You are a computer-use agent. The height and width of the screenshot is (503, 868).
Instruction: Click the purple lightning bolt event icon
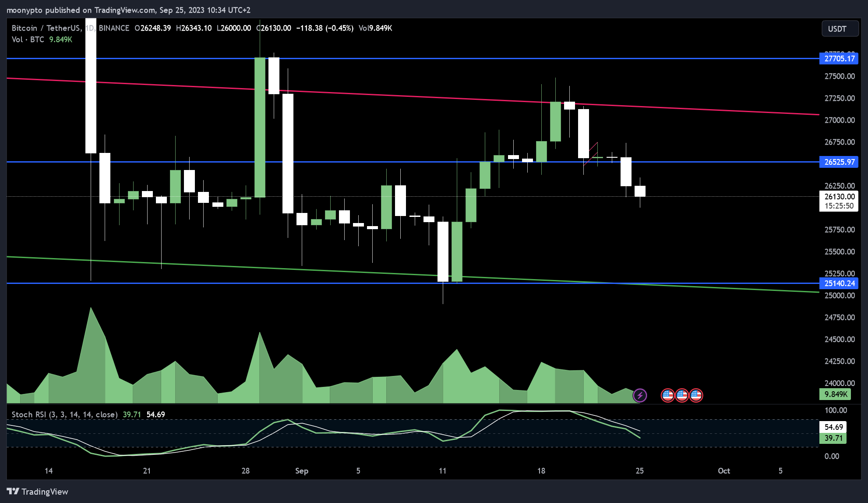(x=640, y=395)
